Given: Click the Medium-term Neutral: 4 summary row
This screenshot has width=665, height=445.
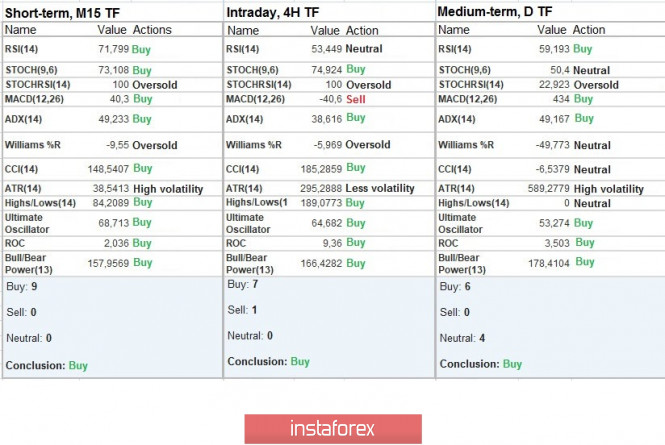Looking at the screenshot, I should click(464, 338).
